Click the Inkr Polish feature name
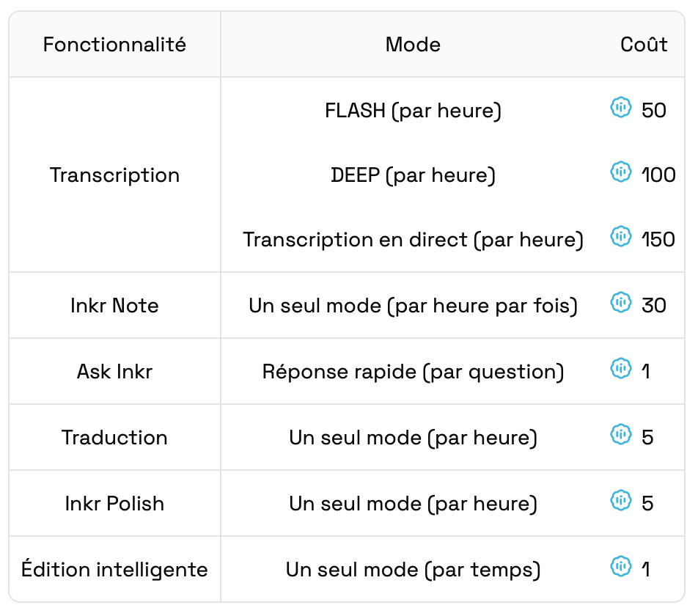698x616 pixels. coord(114,504)
